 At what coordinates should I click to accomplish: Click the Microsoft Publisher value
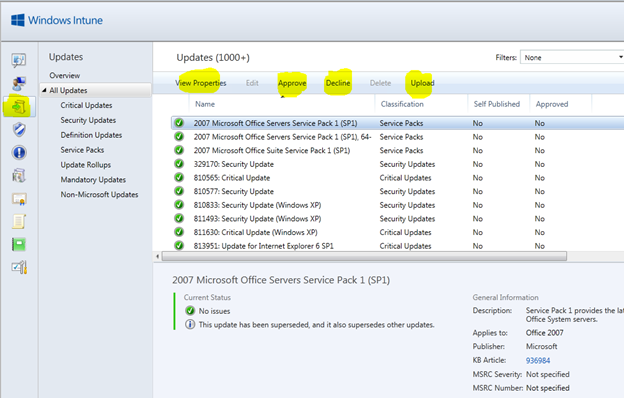(541, 346)
